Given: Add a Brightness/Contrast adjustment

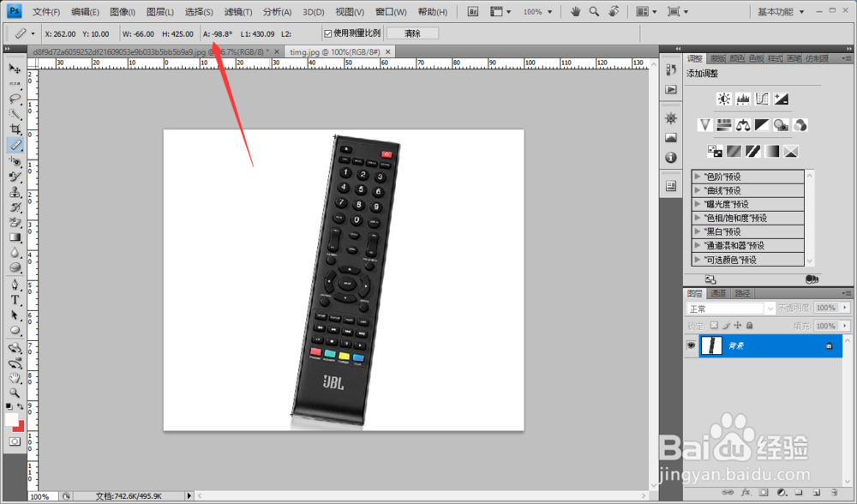Looking at the screenshot, I should 723,99.
